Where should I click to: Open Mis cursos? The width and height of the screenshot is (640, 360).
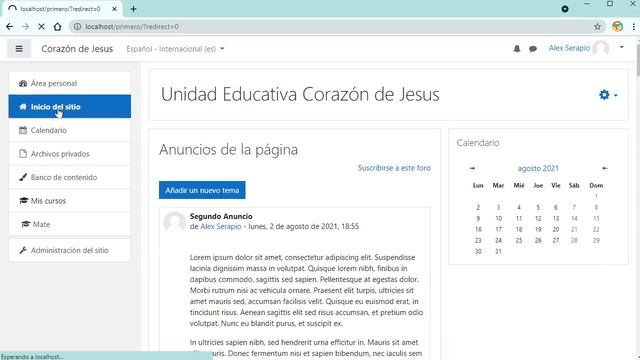pos(70,201)
